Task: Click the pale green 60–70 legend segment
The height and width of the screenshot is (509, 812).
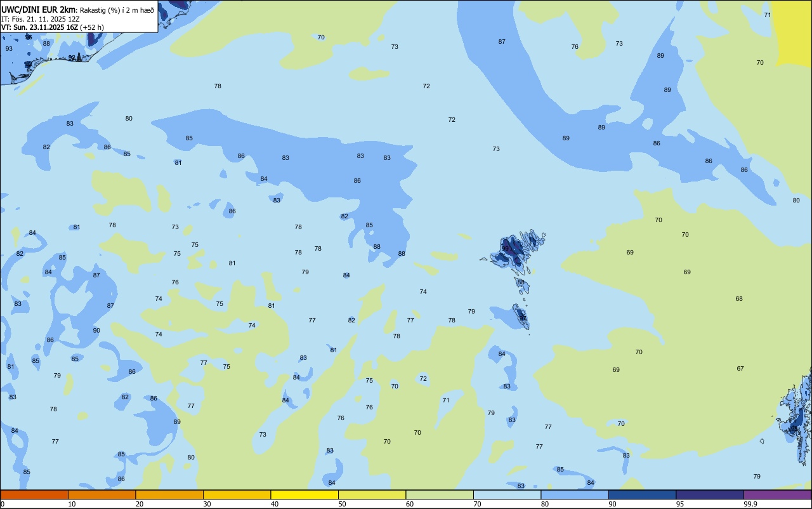Action: pyautogui.click(x=440, y=494)
